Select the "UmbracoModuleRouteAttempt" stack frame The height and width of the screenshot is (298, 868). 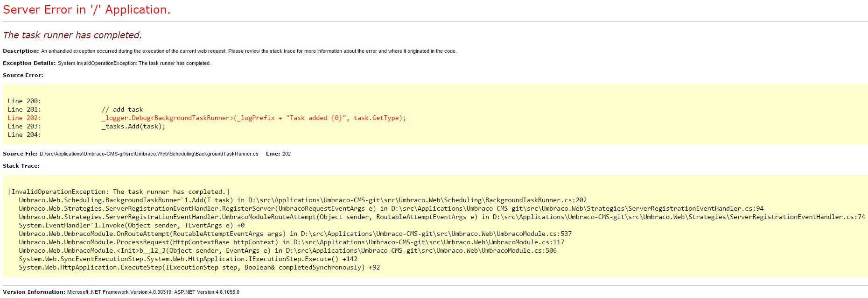[442, 217]
